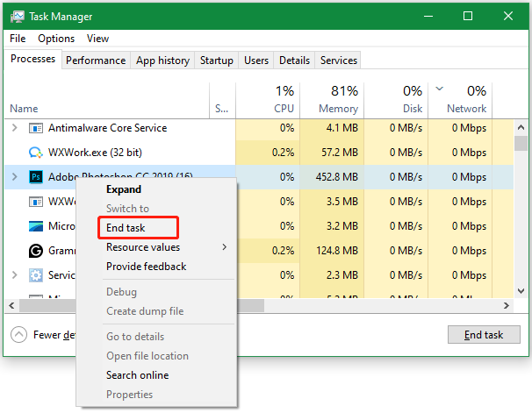Switch to the Users tab

click(x=256, y=61)
